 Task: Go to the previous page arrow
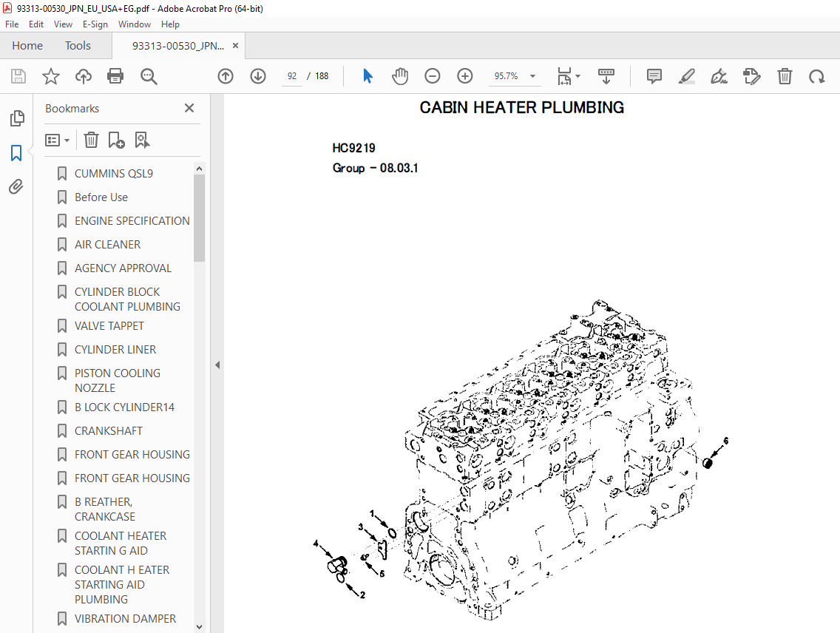(x=226, y=76)
